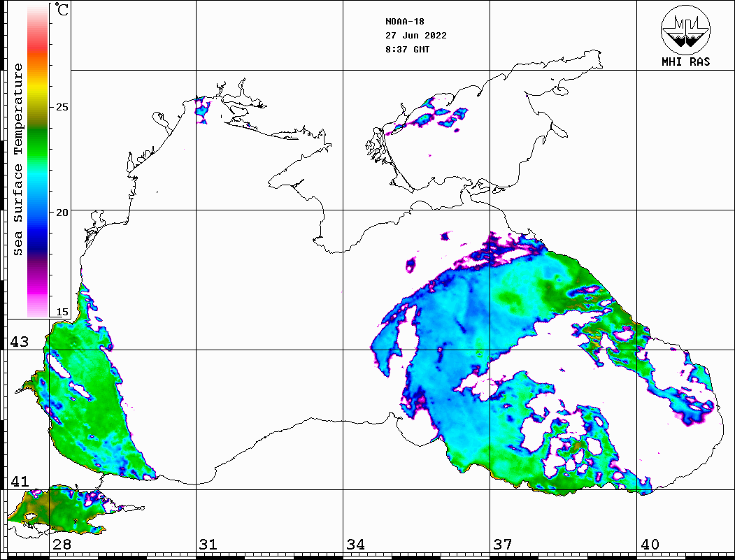Click the longitude label '40'
The width and height of the screenshot is (735, 560).
coord(650,544)
